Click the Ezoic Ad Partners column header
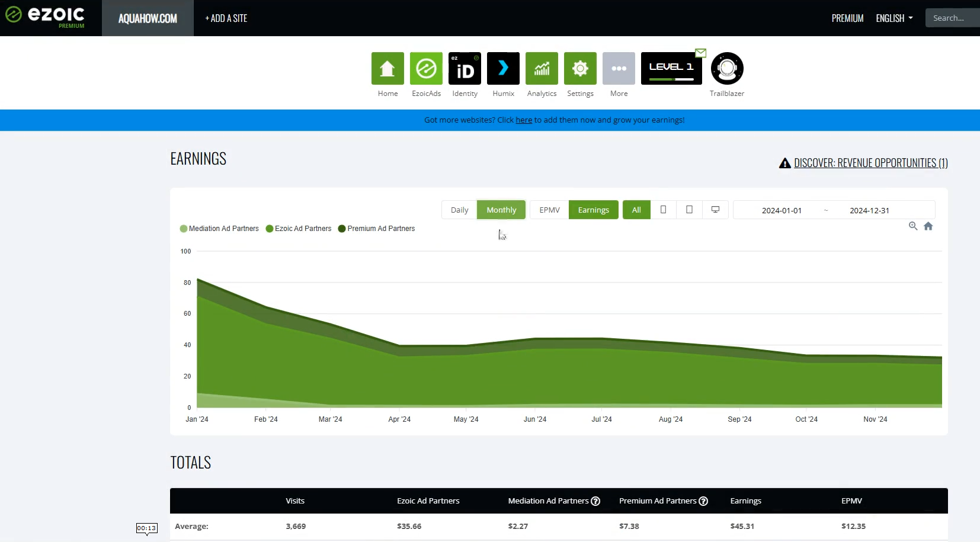 pos(428,501)
